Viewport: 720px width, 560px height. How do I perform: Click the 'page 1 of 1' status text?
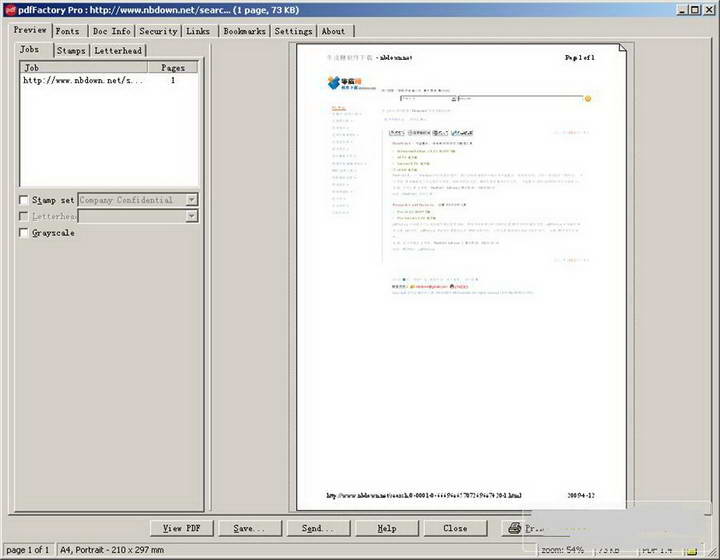(28, 550)
